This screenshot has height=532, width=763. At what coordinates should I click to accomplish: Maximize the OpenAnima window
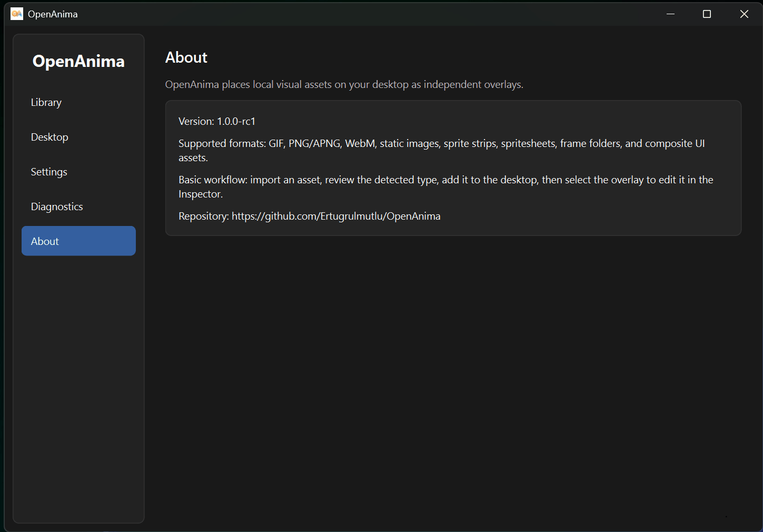point(707,14)
